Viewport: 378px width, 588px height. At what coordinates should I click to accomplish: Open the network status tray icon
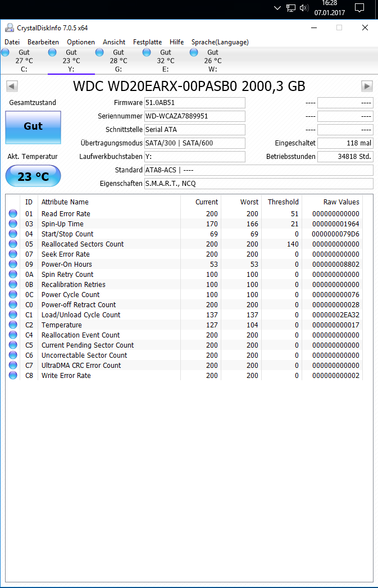(290, 8)
